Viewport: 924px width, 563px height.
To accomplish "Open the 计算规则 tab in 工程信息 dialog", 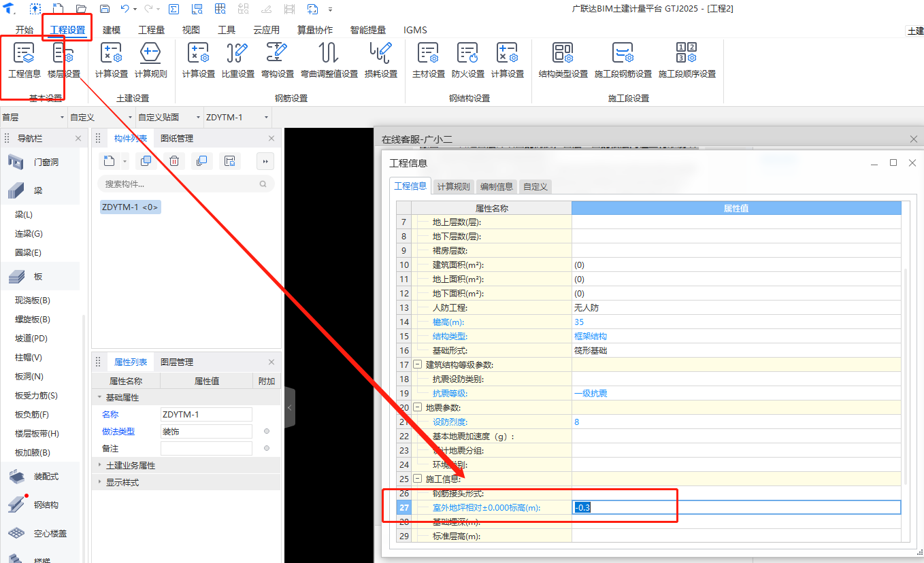I will pyautogui.click(x=453, y=186).
